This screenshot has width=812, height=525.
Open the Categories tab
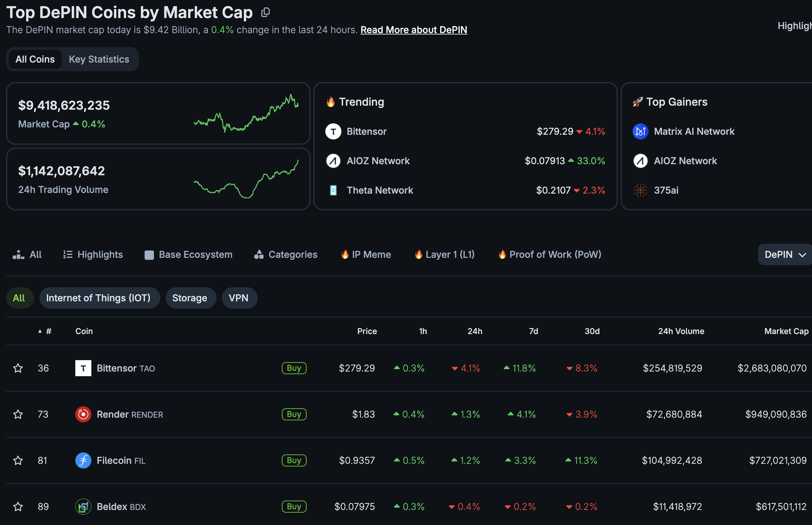coord(286,254)
